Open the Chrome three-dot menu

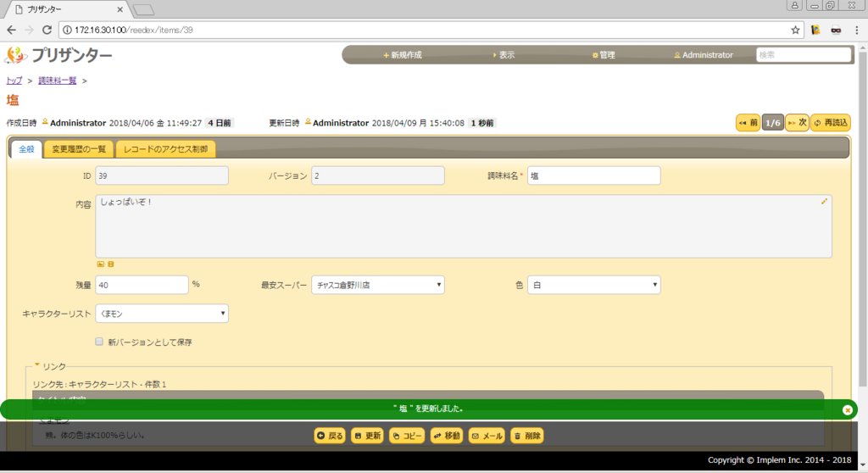(857, 30)
